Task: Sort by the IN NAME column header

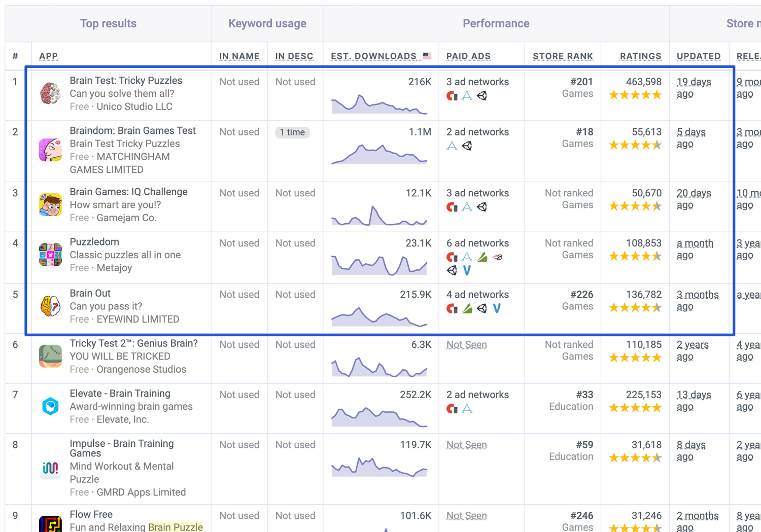Action: point(239,56)
